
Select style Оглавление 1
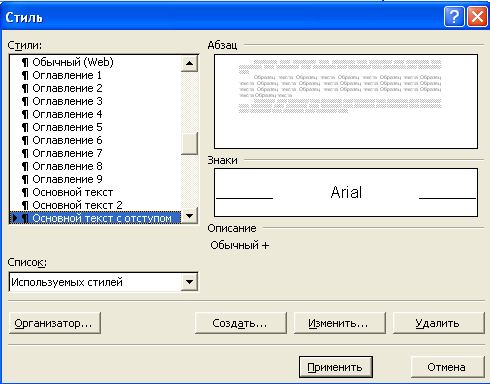pyautogui.click(x=96, y=75)
